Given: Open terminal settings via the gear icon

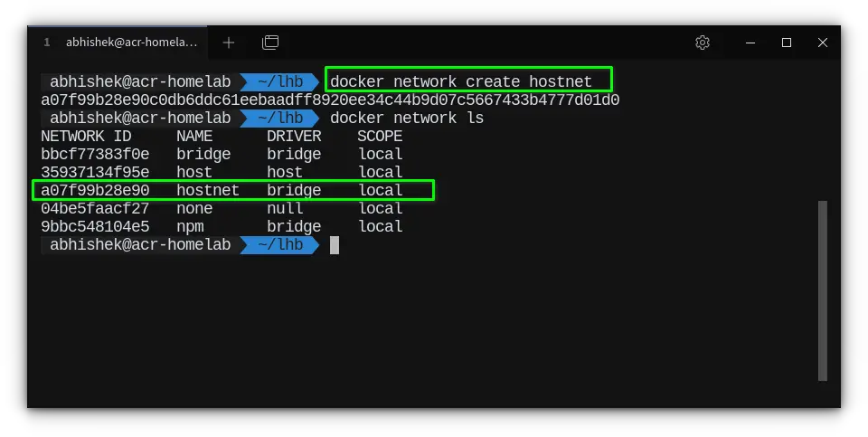Looking at the screenshot, I should pyautogui.click(x=703, y=43).
